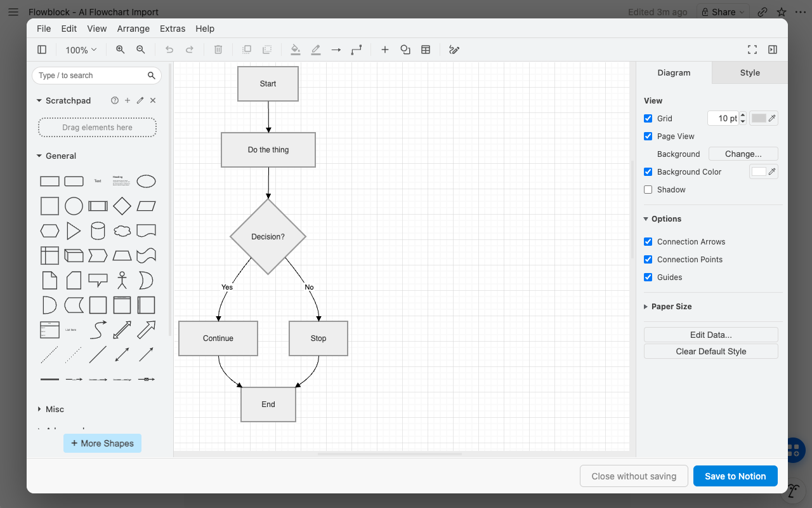Open the View menu
This screenshot has width=812, height=508.
(97, 29)
